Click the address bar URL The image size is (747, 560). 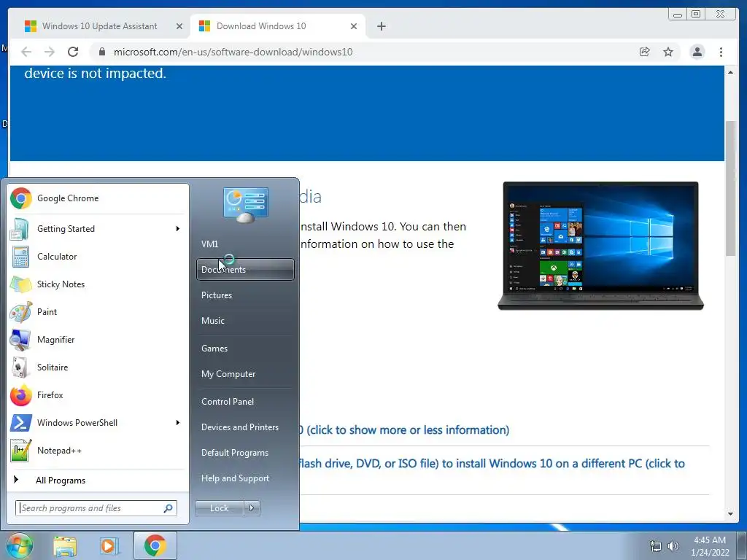pyautogui.click(x=233, y=52)
